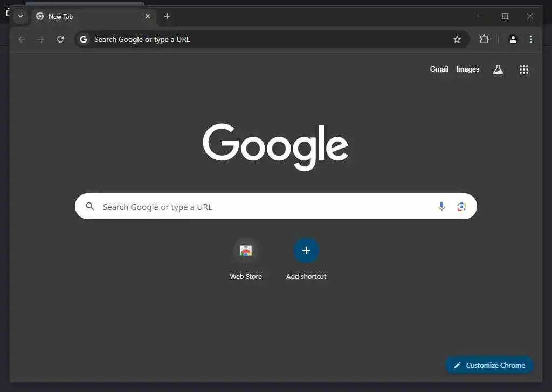Click the magnifier icon in search box
The image size is (552, 392).
(x=90, y=206)
